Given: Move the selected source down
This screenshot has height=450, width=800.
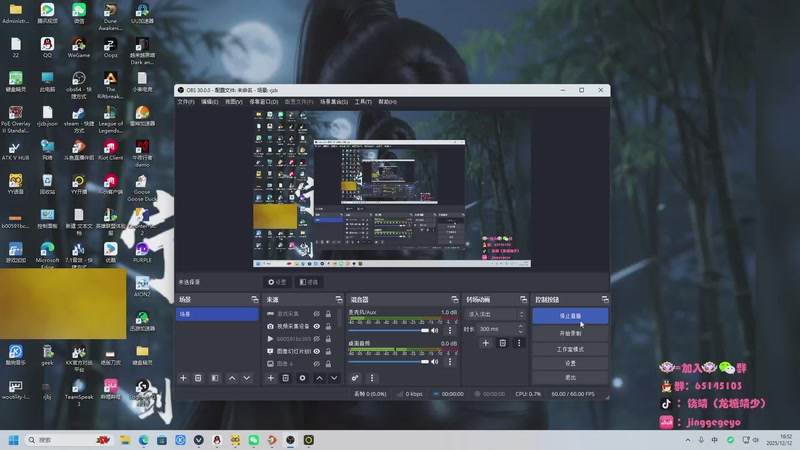Looking at the screenshot, I should (x=334, y=378).
